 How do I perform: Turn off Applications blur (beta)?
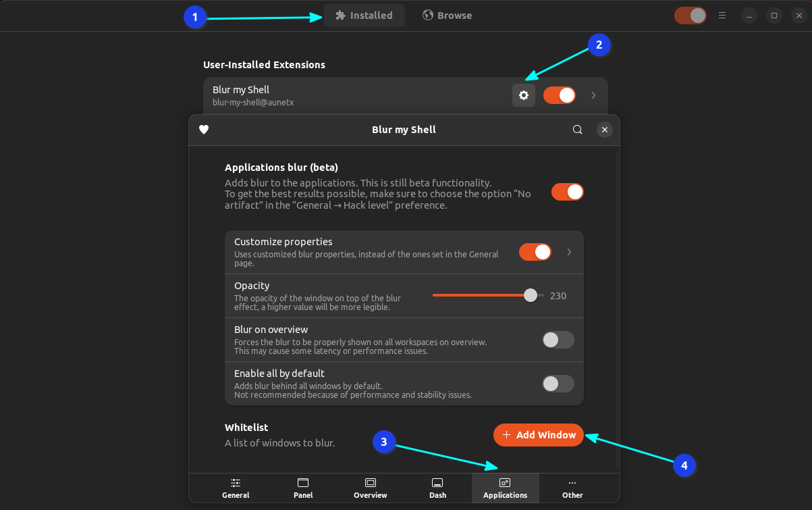[x=568, y=192]
